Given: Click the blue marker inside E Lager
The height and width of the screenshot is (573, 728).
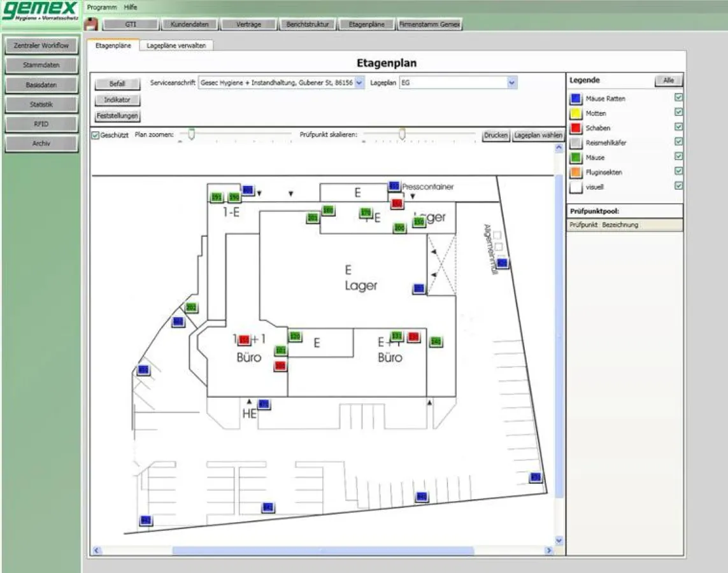Looking at the screenshot, I should [x=418, y=288].
